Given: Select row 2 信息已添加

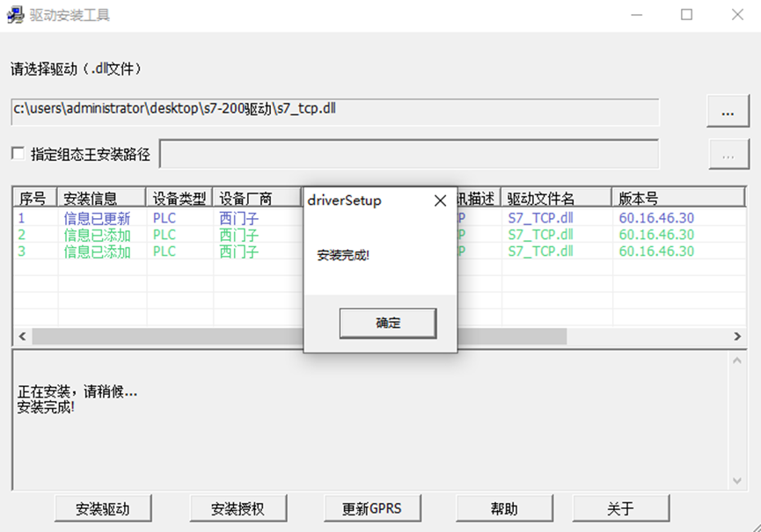Looking at the screenshot, I should tap(97, 235).
